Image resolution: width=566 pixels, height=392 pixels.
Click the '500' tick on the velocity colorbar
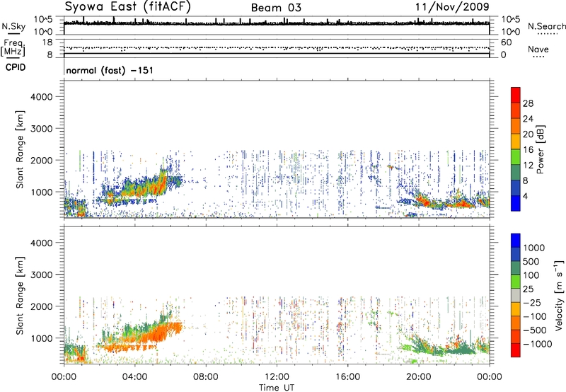coord(531,261)
